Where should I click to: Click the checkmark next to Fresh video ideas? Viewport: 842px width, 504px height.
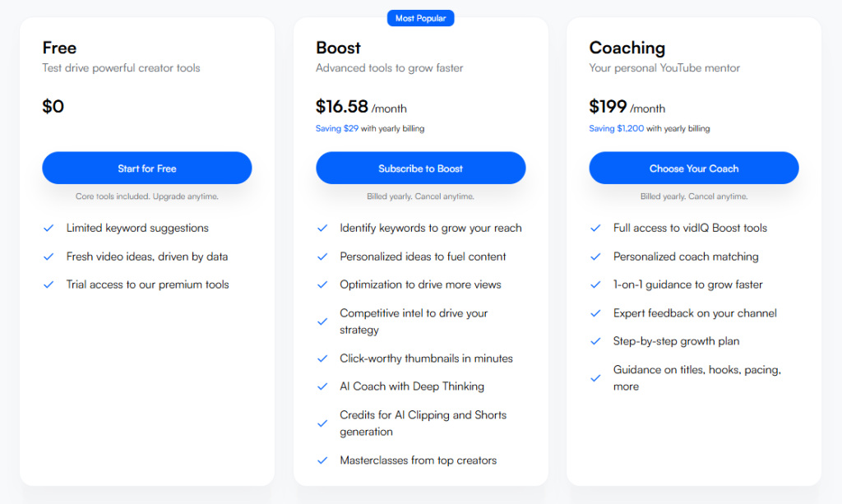(49, 256)
